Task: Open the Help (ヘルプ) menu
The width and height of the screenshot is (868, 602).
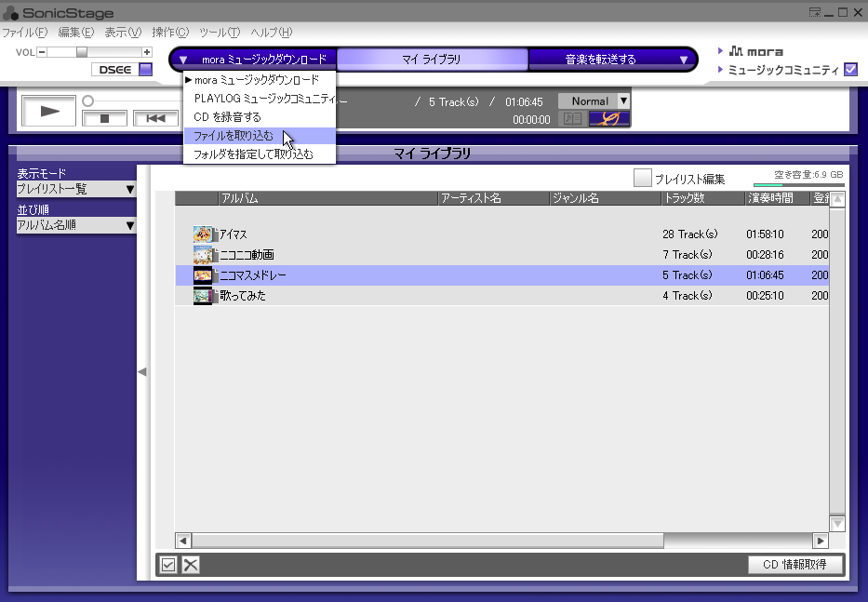Action: tap(272, 33)
